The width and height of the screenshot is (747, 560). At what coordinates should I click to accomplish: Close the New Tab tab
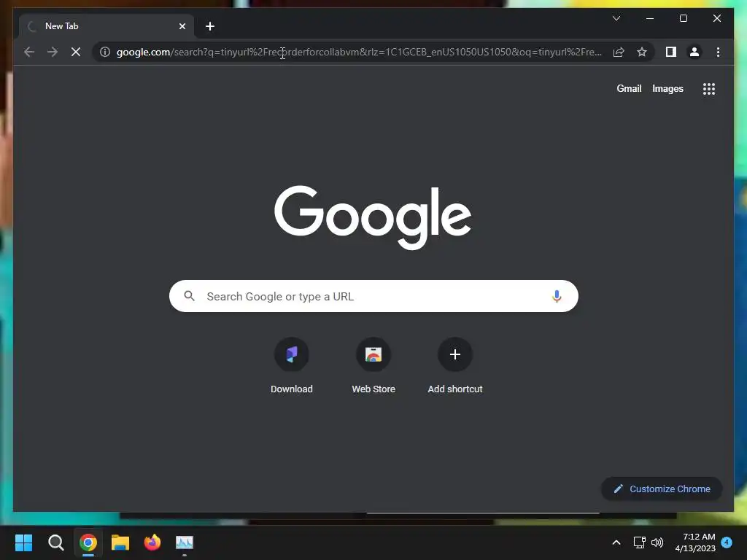[182, 26]
